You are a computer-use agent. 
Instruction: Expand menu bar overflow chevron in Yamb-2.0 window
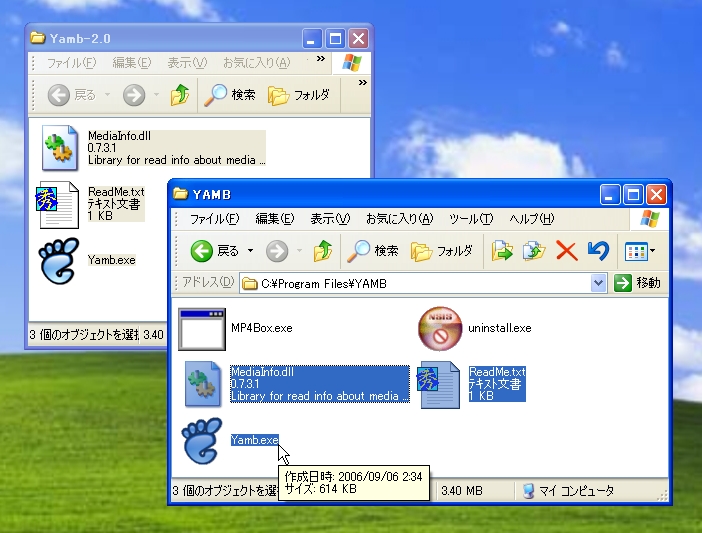coord(321,59)
